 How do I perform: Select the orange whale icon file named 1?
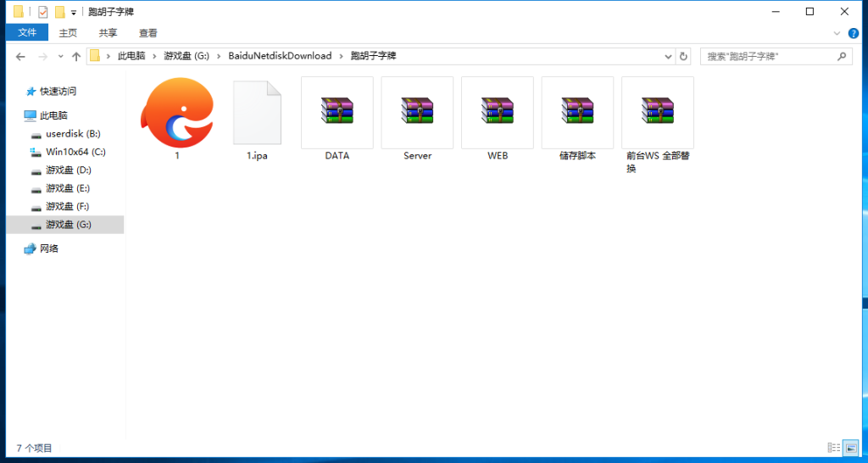177,113
